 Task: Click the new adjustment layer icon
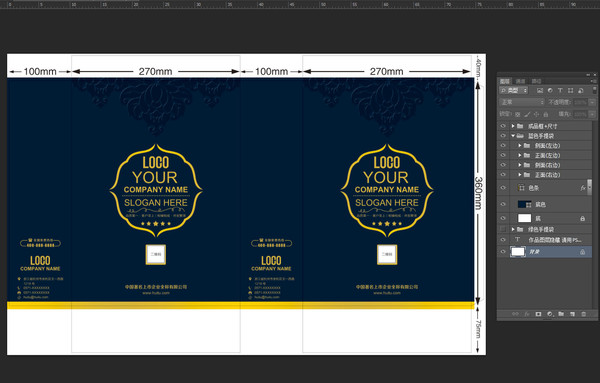550,314
